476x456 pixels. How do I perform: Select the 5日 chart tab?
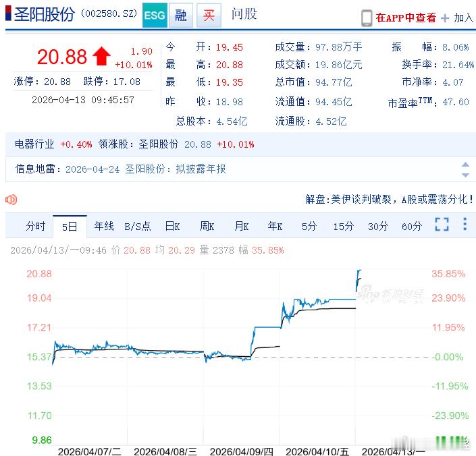70,227
